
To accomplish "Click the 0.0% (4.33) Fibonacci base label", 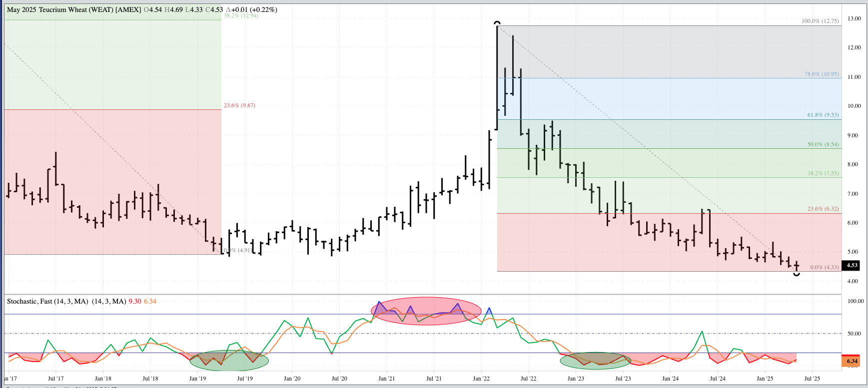I will tap(824, 267).
